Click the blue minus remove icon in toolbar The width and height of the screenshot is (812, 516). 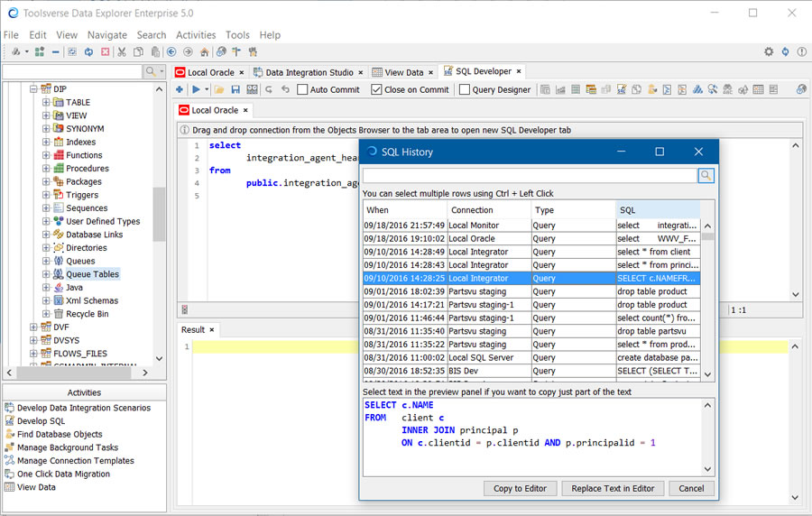[x=55, y=51]
